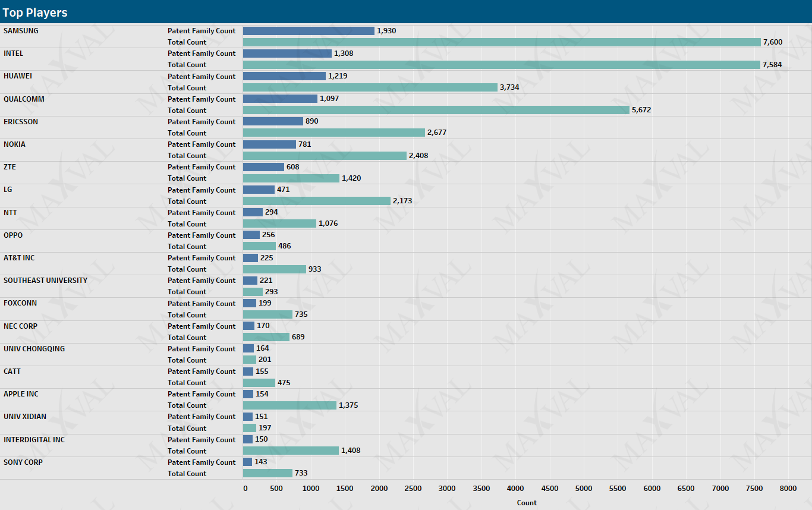The height and width of the screenshot is (510, 812).
Task: Click the Count axis title
Action: click(x=527, y=503)
